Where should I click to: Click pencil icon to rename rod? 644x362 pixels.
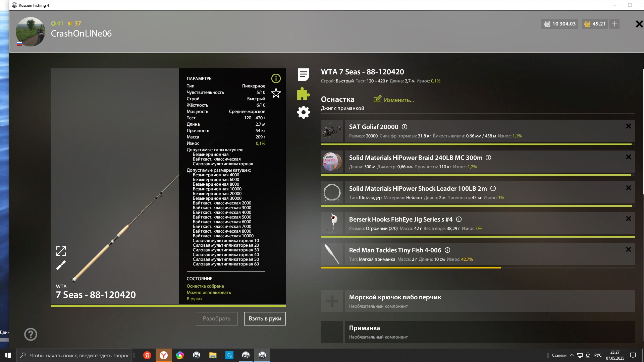tap(61, 265)
